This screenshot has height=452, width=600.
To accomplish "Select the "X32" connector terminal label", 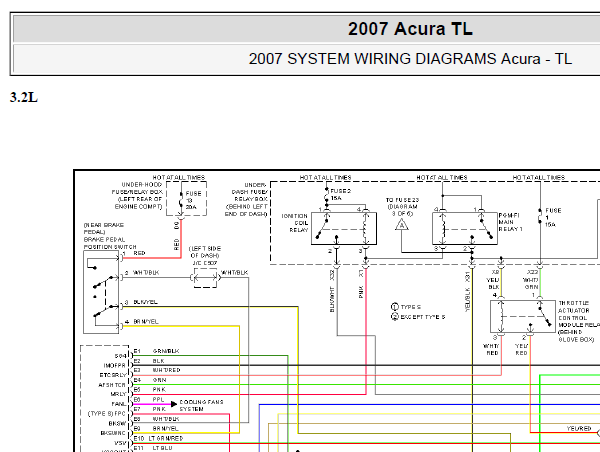I will 332,275.
